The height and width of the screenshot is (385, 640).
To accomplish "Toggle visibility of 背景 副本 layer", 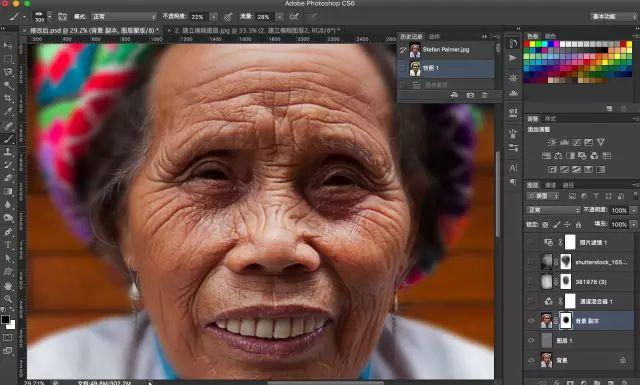I will 531,321.
